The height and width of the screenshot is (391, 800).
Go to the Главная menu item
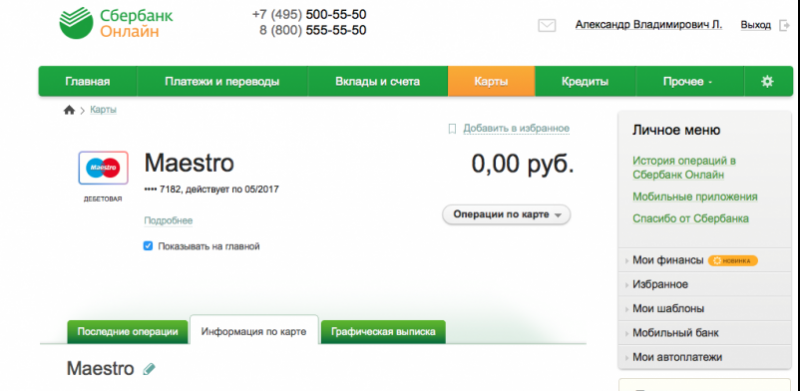click(x=88, y=81)
